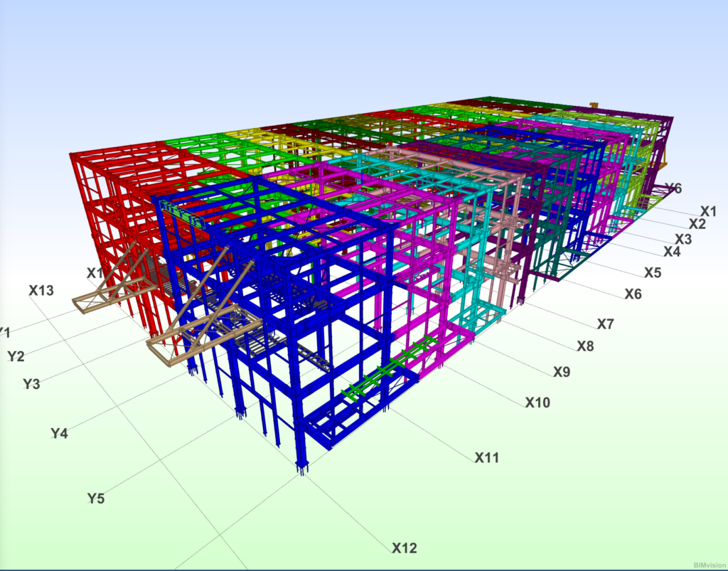The height and width of the screenshot is (571, 728).
Task: Select the Y4 grid axis label
Action: [59, 432]
